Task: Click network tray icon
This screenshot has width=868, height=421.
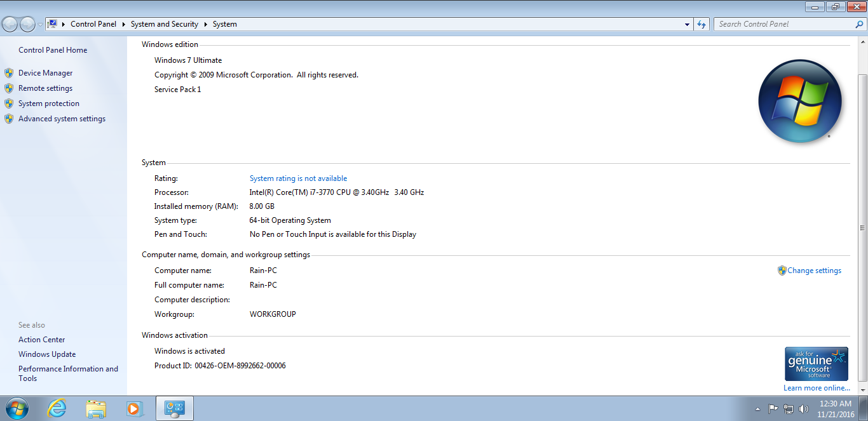Action: 789,409
